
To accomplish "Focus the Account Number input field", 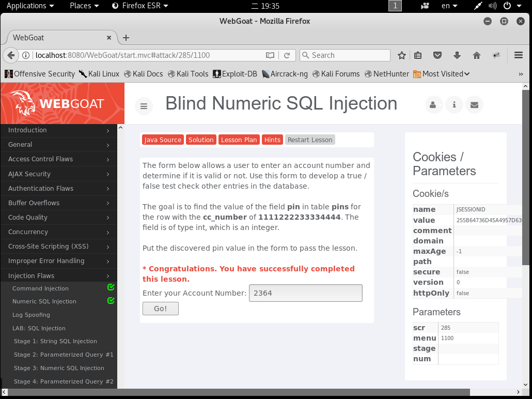I will pos(306,293).
